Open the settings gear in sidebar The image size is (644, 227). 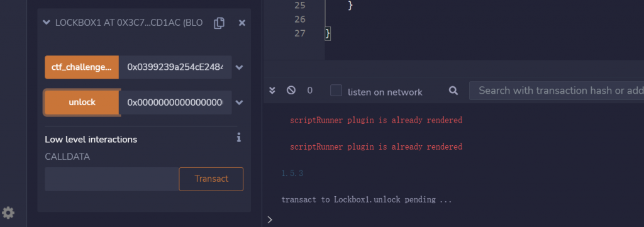tap(8, 213)
